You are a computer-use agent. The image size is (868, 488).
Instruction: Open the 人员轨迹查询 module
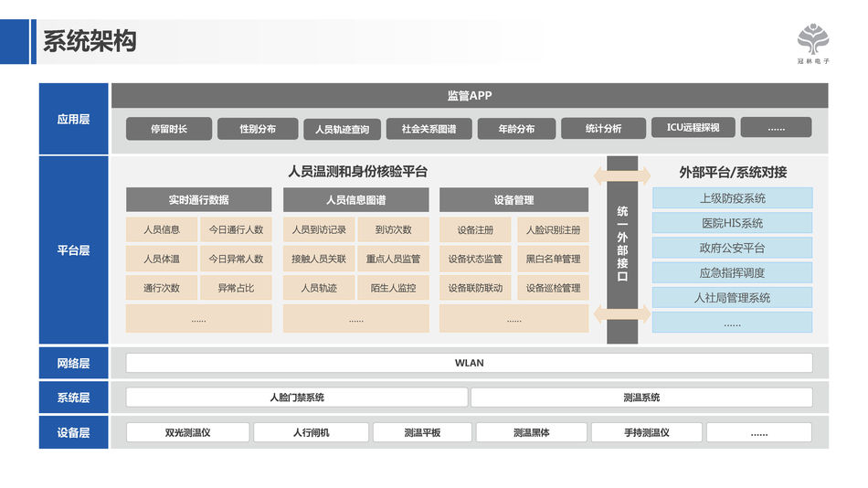(x=342, y=129)
